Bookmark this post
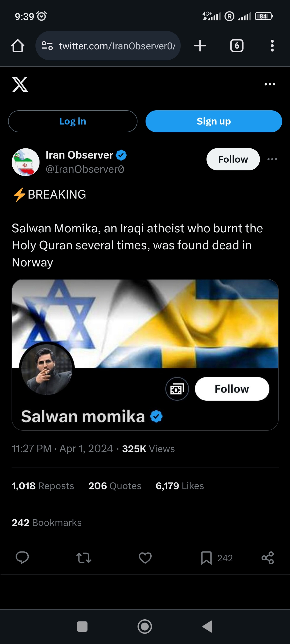 206,558
